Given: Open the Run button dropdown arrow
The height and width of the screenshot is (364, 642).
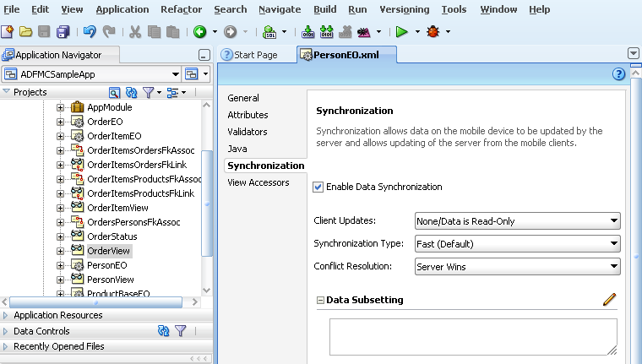Looking at the screenshot, I should pyautogui.click(x=417, y=31).
